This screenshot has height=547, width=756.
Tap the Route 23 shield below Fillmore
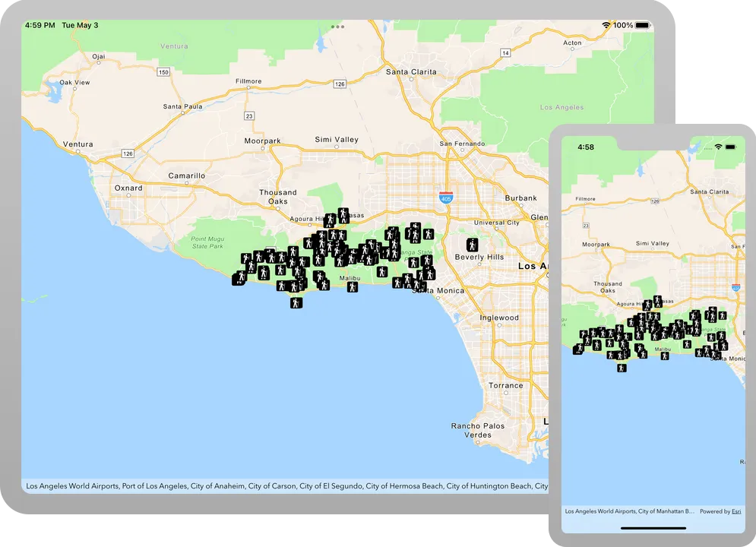[x=248, y=115]
